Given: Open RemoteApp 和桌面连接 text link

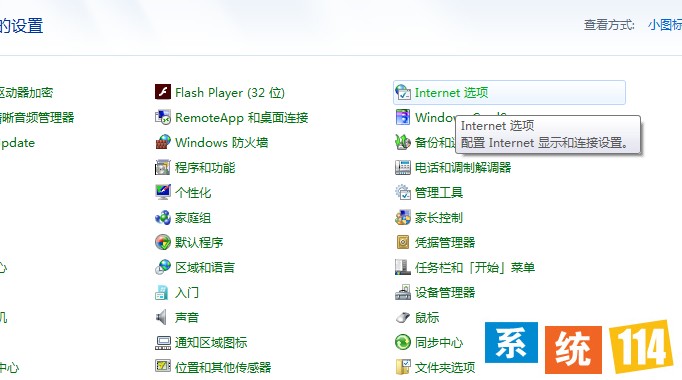Looking at the screenshot, I should click(241, 117).
